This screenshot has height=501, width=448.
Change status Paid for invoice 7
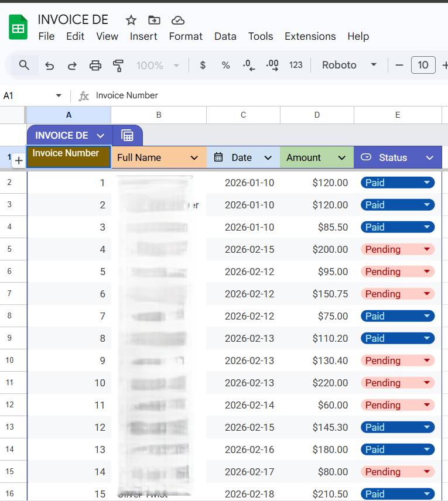(398, 316)
